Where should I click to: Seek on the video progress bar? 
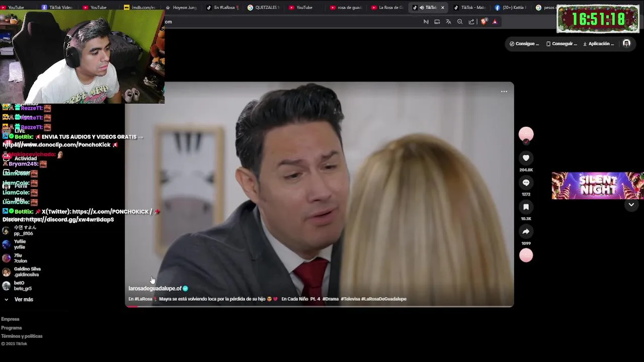point(319,306)
